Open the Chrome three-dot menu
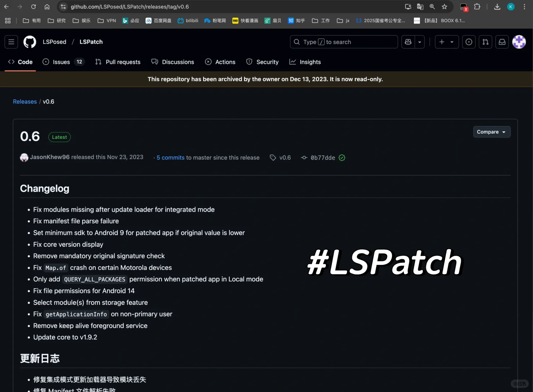533x392 pixels. 524,7
